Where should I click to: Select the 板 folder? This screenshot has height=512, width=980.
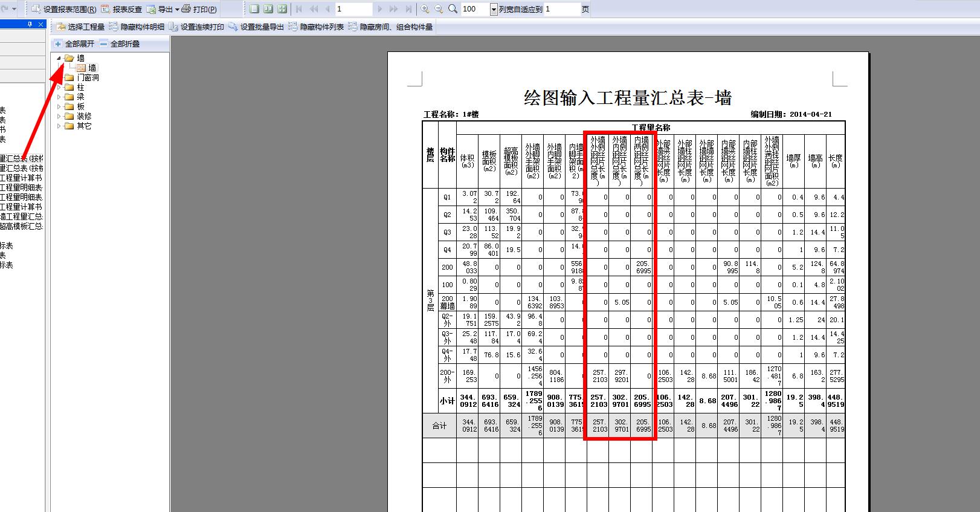tap(75, 106)
